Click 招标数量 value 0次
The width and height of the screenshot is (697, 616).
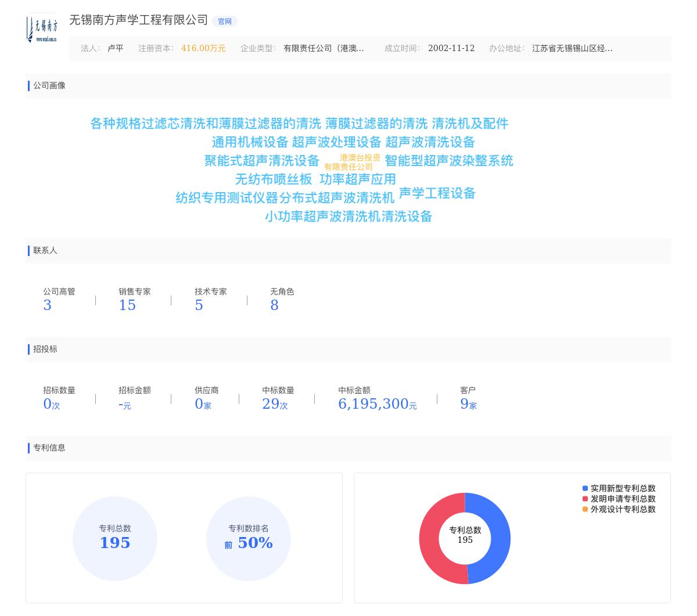pos(52,404)
